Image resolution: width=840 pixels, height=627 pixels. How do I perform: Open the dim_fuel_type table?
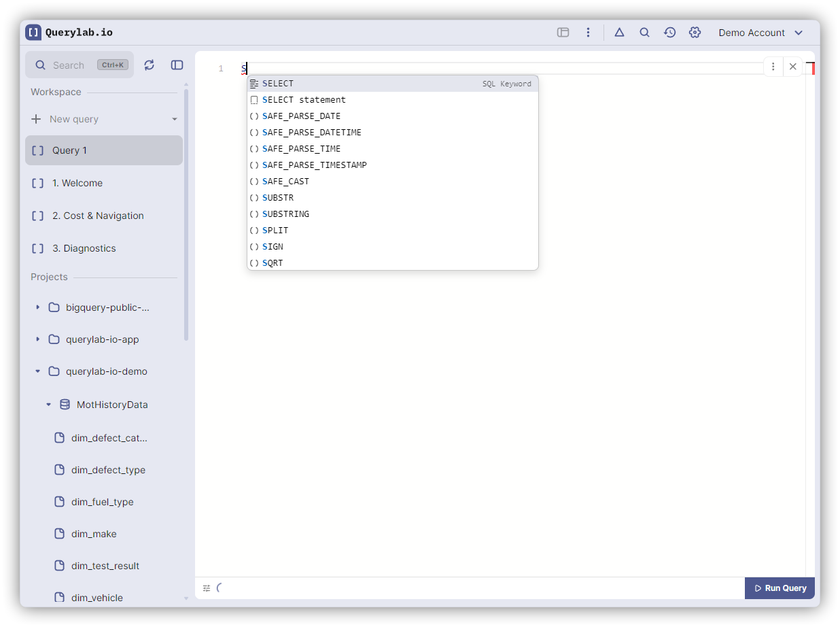pos(102,502)
